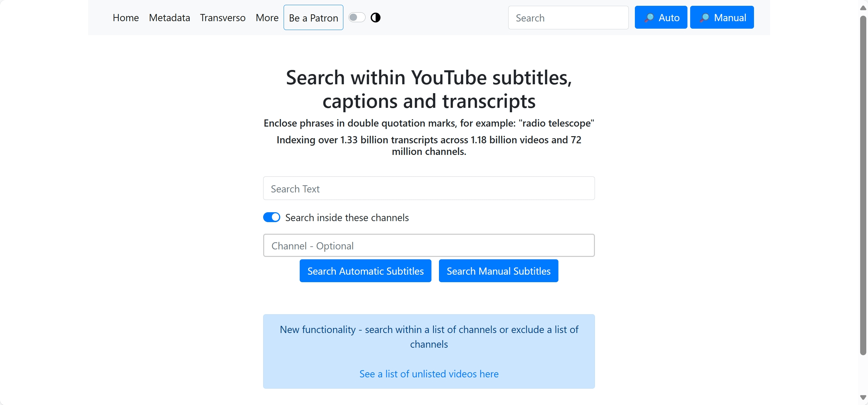Click the 'New functionality' notice text
This screenshot has height=405, width=868.
click(x=429, y=337)
